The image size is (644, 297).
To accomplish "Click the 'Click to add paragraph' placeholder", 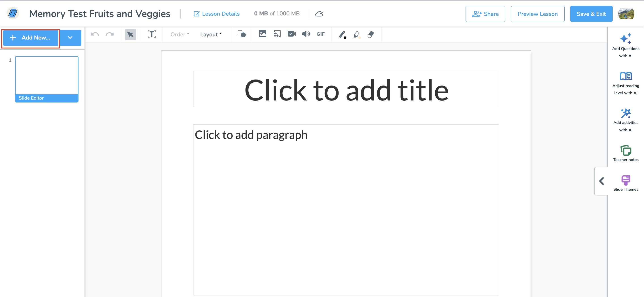I will (346, 210).
